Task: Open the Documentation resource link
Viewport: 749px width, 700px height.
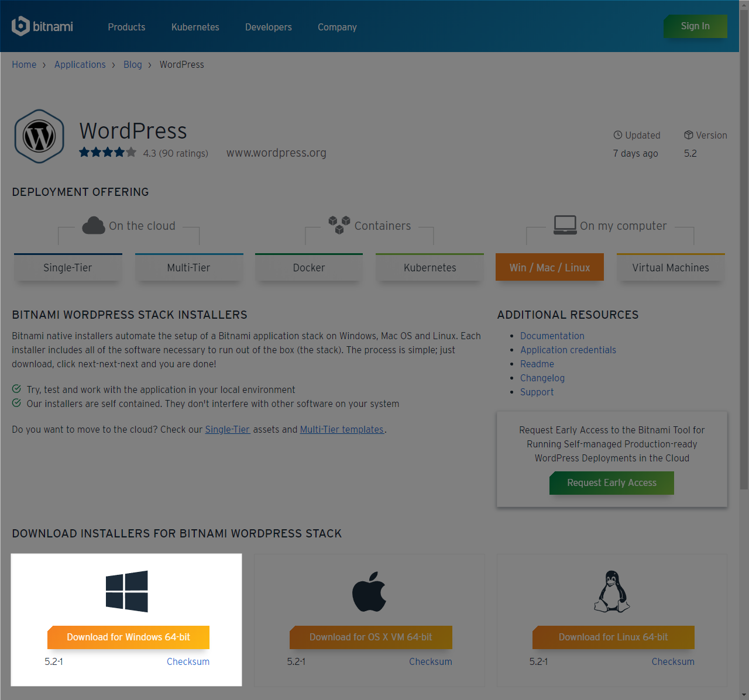Action: pos(552,336)
